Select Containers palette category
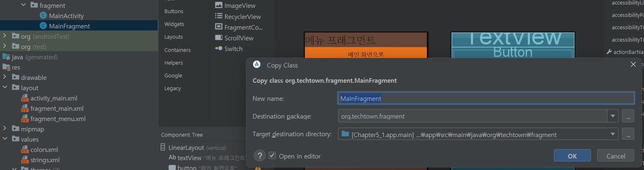Viewport: 644px width, 170px height. (178, 50)
